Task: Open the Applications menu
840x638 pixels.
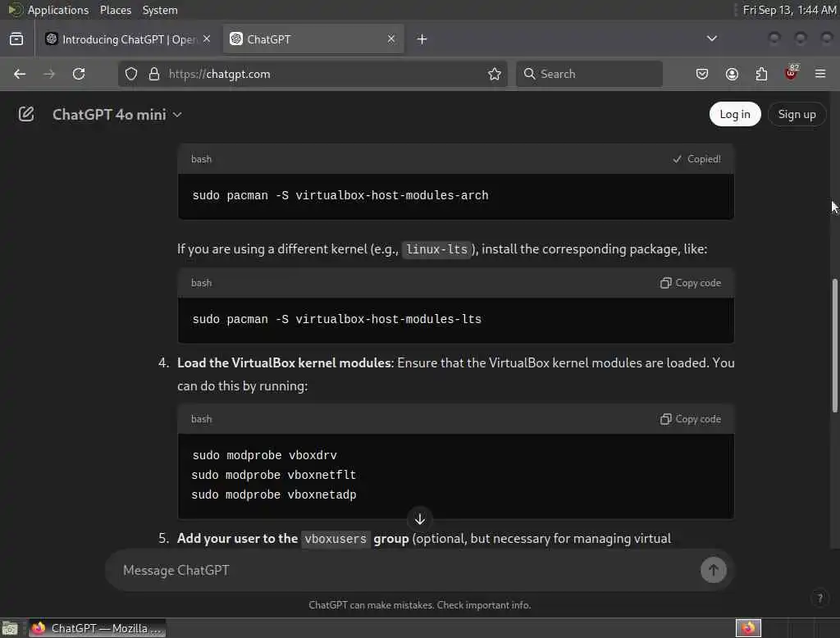Action: tap(58, 10)
